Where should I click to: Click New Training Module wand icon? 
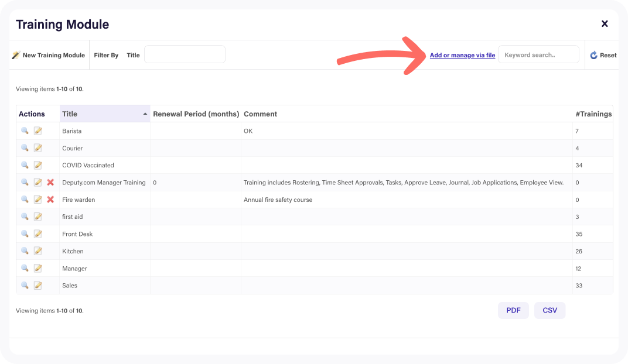pos(16,55)
